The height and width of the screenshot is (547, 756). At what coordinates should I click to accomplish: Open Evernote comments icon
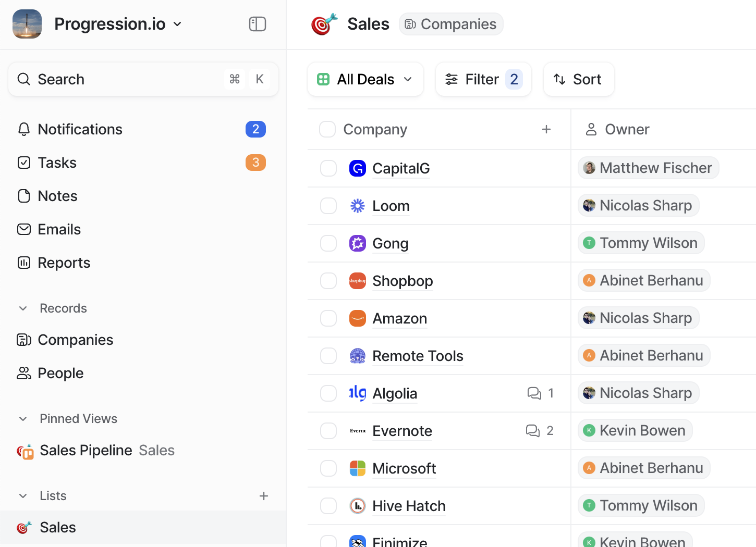[x=533, y=431]
